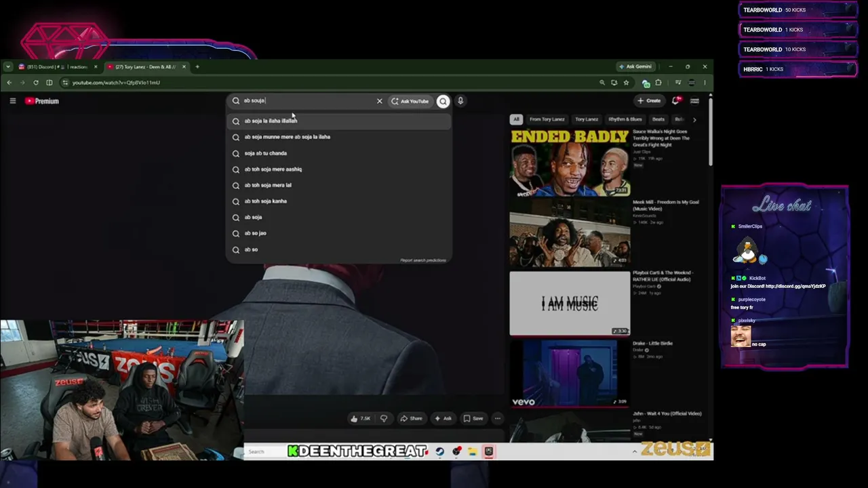Click the 'Tory Lanez' filter chip
The image size is (868, 488).
coord(587,119)
